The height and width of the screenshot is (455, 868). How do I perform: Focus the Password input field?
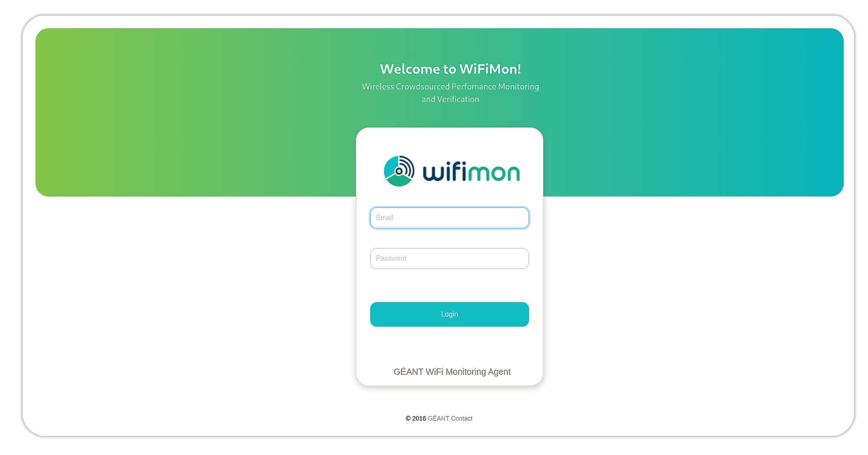[x=449, y=259]
